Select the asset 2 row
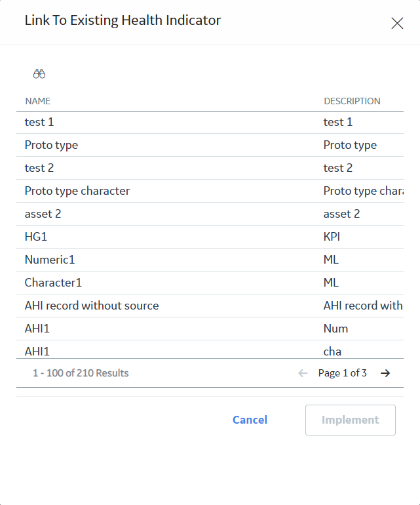Viewport: 420px width, 505px height. tap(210, 214)
